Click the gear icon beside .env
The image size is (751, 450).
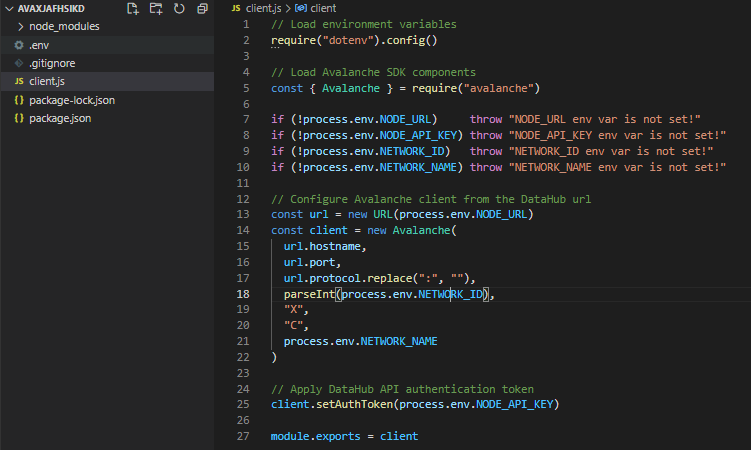[x=19, y=45]
